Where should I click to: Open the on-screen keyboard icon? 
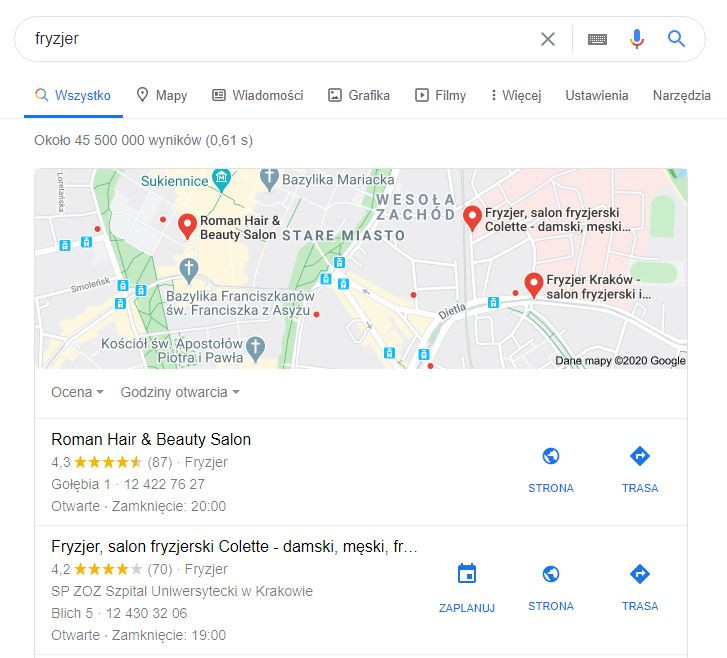pos(597,39)
